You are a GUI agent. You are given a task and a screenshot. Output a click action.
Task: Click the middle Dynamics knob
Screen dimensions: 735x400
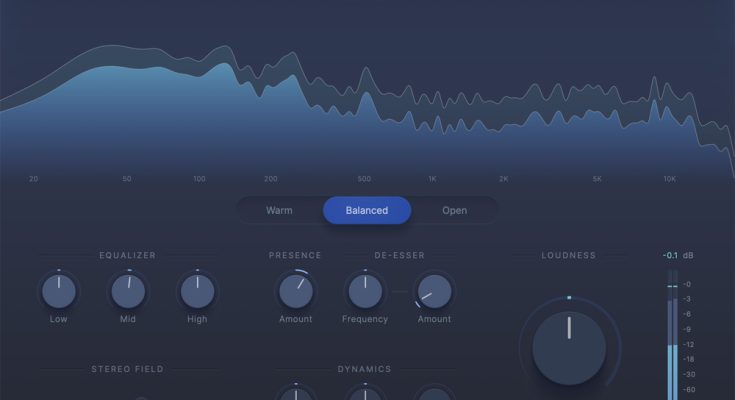click(365, 394)
